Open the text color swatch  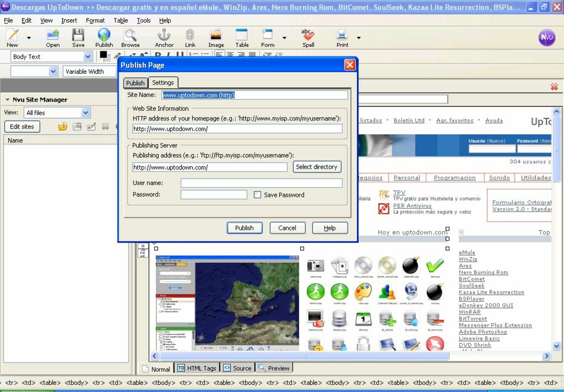[x=103, y=55]
